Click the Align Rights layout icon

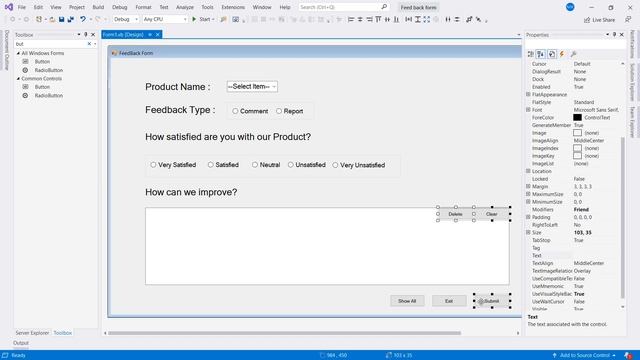pyautogui.click(x=369, y=19)
